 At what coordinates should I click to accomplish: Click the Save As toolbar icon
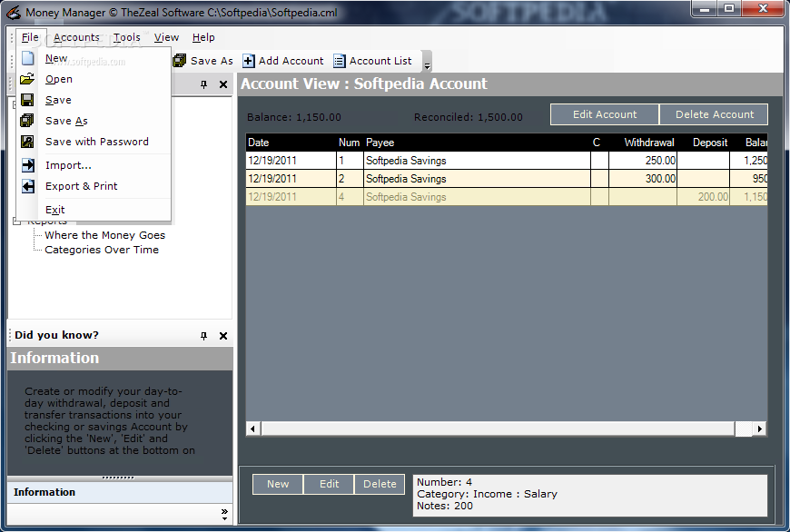click(x=180, y=61)
